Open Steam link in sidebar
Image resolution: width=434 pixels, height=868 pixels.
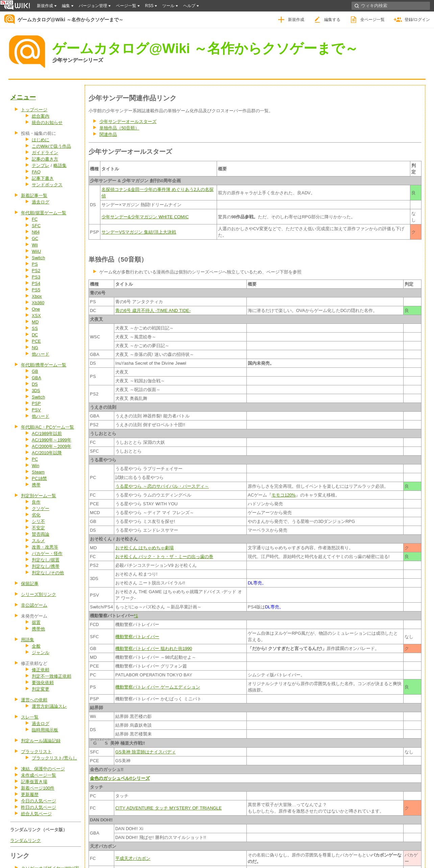tap(38, 472)
